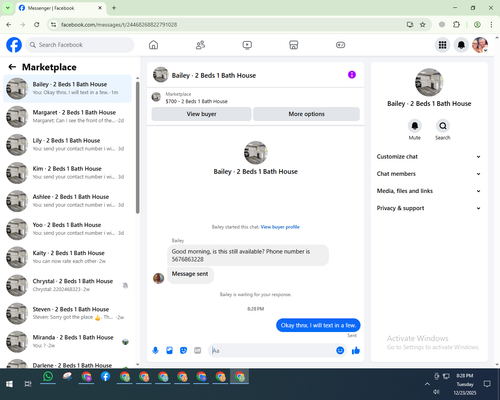Click the Message sent bubble
This screenshot has width=500, height=400.
click(x=190, y=274)
